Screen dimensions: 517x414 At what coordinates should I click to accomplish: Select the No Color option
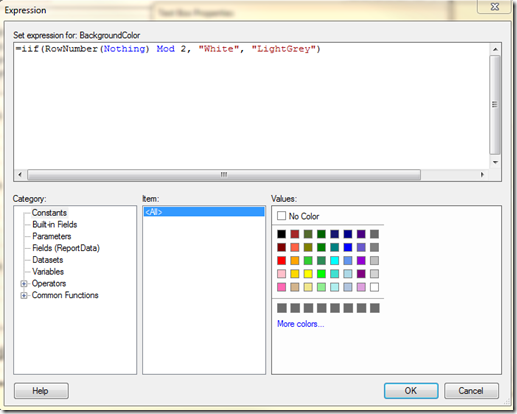(298, 216)
